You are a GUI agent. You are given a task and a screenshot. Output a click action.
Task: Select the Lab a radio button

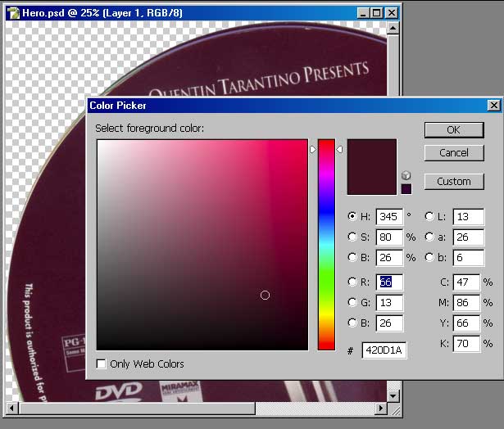[429, 237]
